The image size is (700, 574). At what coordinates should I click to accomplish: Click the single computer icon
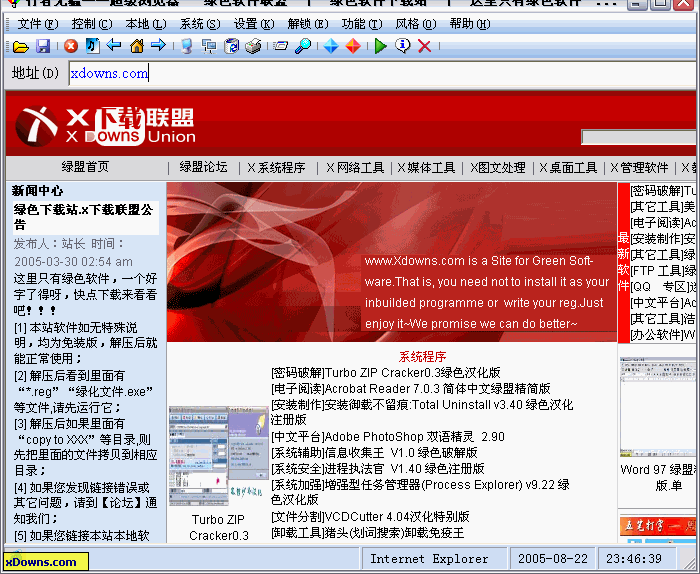click(x=187, y=46)
